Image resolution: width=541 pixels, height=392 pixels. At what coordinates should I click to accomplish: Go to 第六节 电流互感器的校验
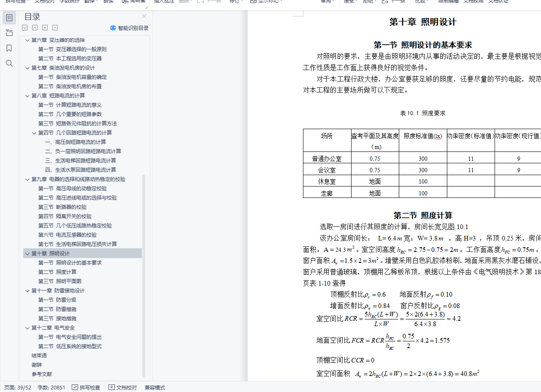68,235
